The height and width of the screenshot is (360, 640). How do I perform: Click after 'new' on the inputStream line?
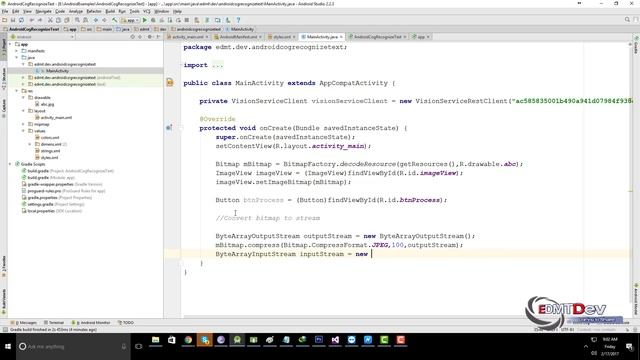[x=371, y=254]
